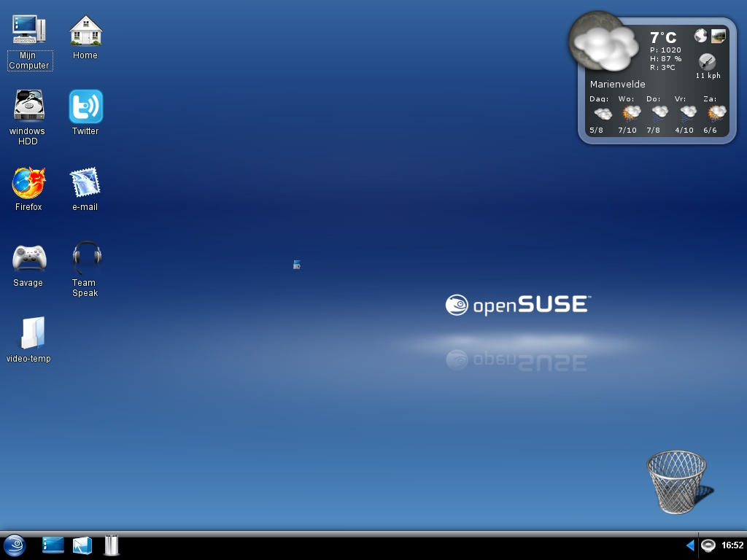747x560 pixels.
Task: Click the 11 kph wind speed
Action: pyautogui.click(x=708, y=76)
